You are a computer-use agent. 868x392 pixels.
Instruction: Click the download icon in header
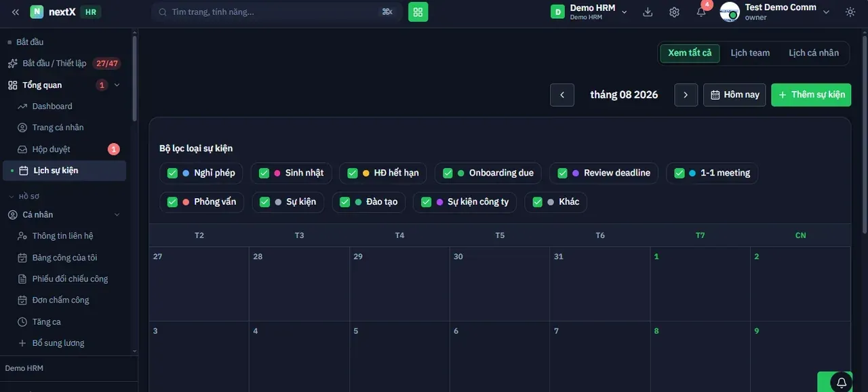coord(648,12)
